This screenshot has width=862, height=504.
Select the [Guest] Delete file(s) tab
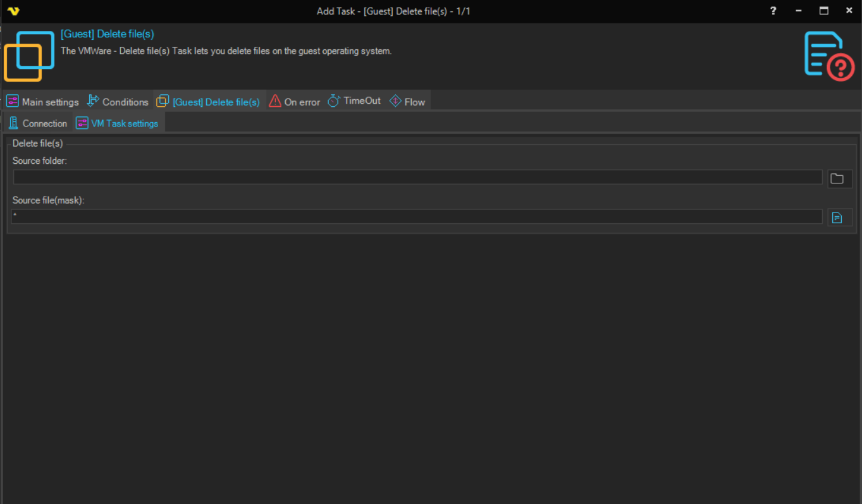tap(209, 102)
